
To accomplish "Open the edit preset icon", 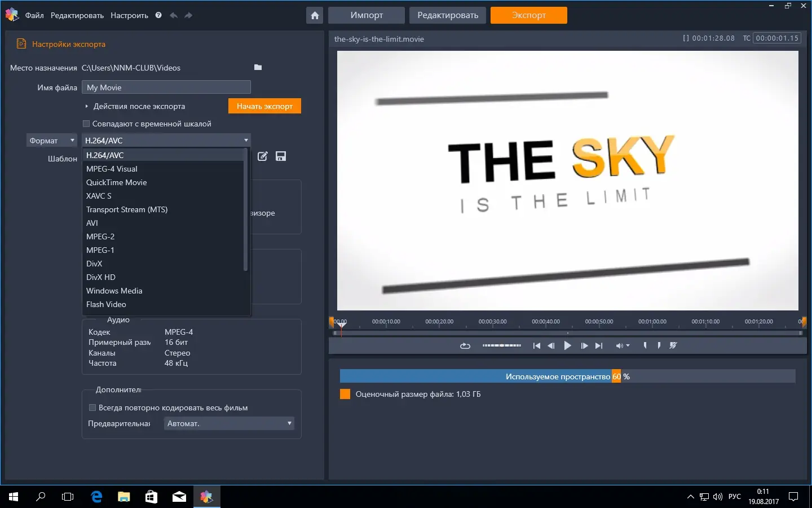I will tap(262, 156).
